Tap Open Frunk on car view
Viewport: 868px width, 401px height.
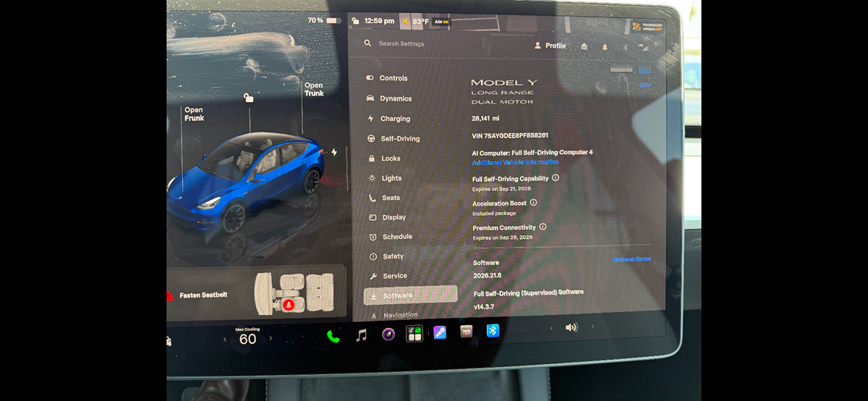tap(195, 114)
